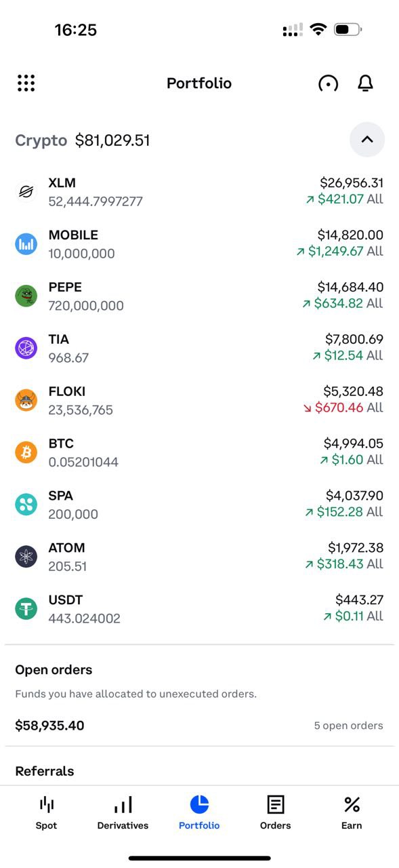
Task: Tap the PEPE frog coin icon
Action: pyautogui.click(x=26, y=296)
